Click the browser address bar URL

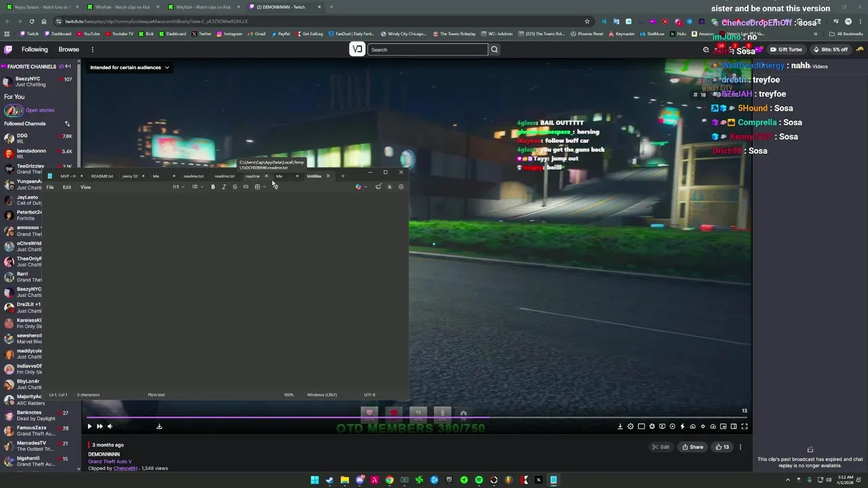click(156, 21)
